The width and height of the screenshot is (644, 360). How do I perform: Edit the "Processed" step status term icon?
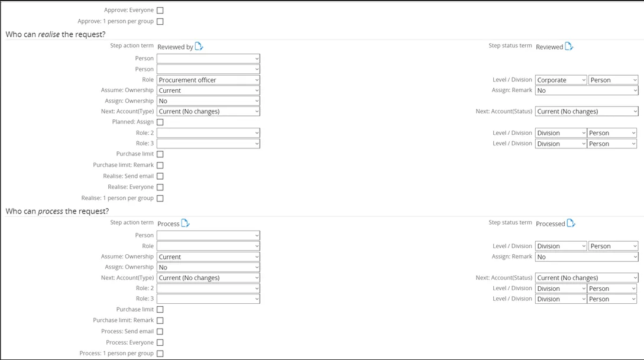point(571,223)
